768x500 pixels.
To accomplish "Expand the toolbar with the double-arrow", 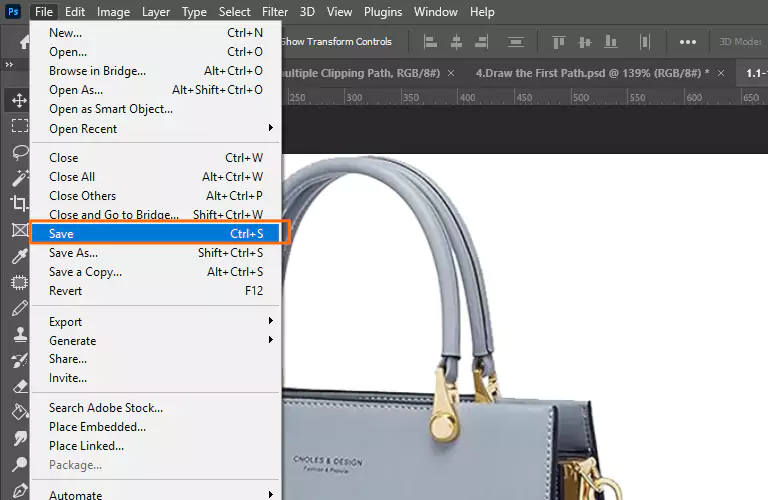I will click(x=9, y=65).
